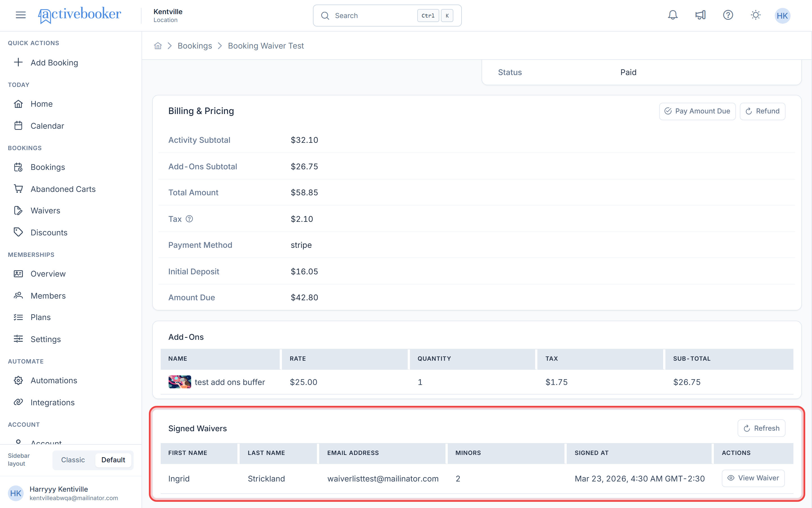Click the Tax info question icon

tap(189, 219)
